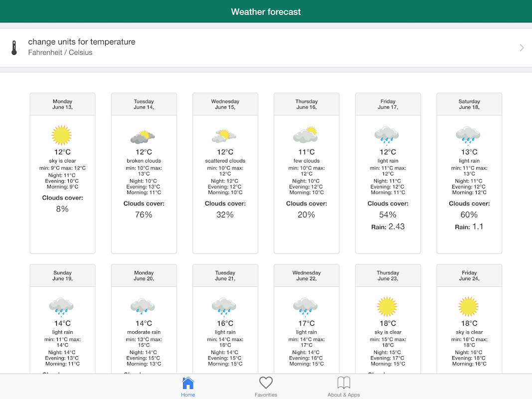Click 'sky is clear' on June 13

tap(62, 161)
